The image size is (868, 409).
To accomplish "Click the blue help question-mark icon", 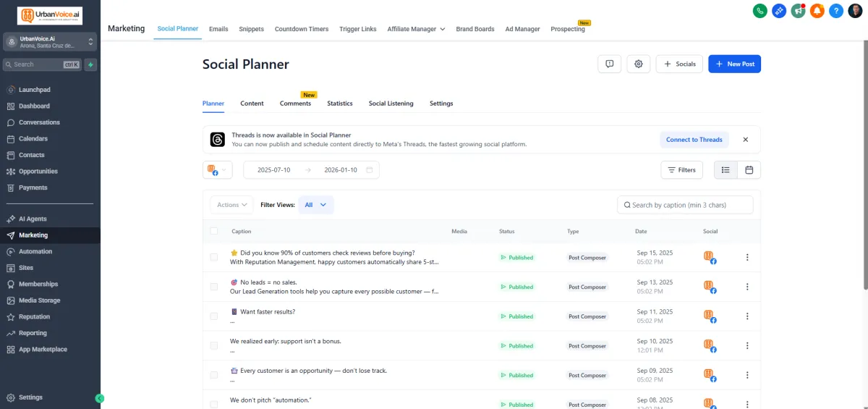I will (836, 11).
